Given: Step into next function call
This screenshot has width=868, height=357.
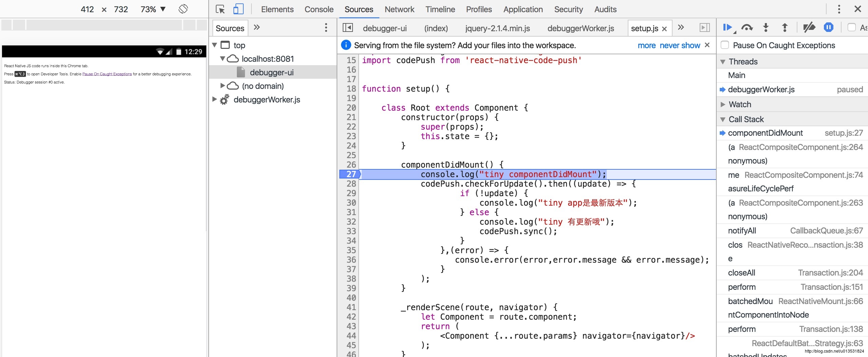Looking at the screenshot, I should point(766,27).
